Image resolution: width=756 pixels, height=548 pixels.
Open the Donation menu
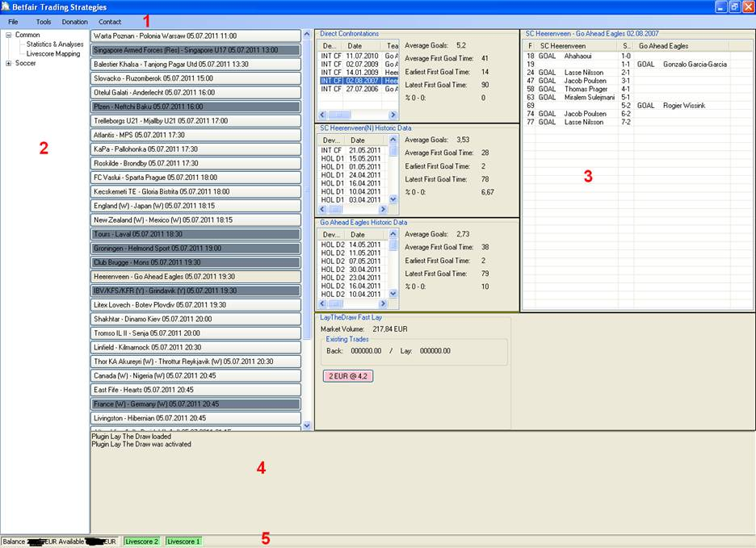(75, 22)
